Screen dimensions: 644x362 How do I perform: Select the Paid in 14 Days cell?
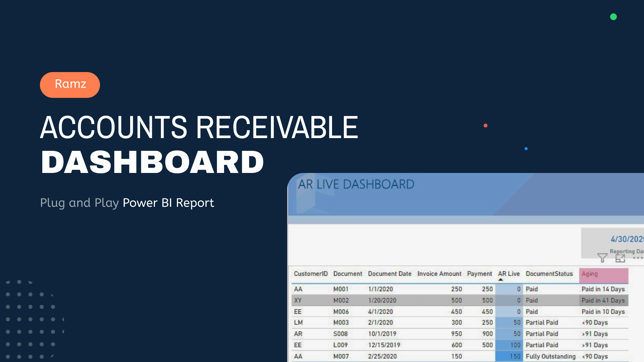(603, 289)
